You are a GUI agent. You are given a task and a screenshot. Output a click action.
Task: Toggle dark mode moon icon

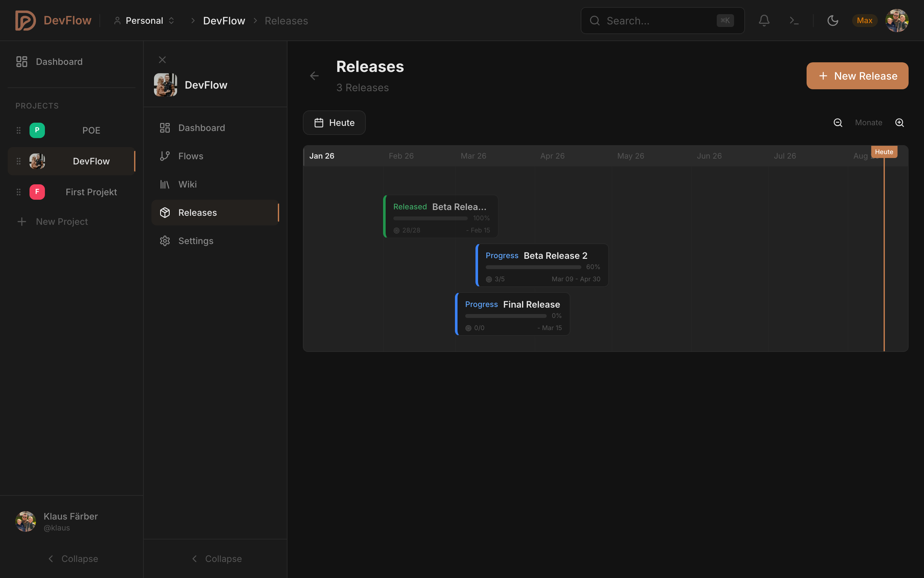(833, 21)
